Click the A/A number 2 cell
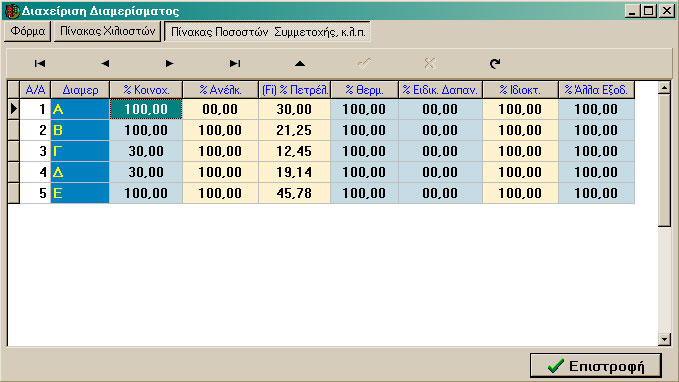The height and width of the screenshot is (382, 679). tap(36, 130)
